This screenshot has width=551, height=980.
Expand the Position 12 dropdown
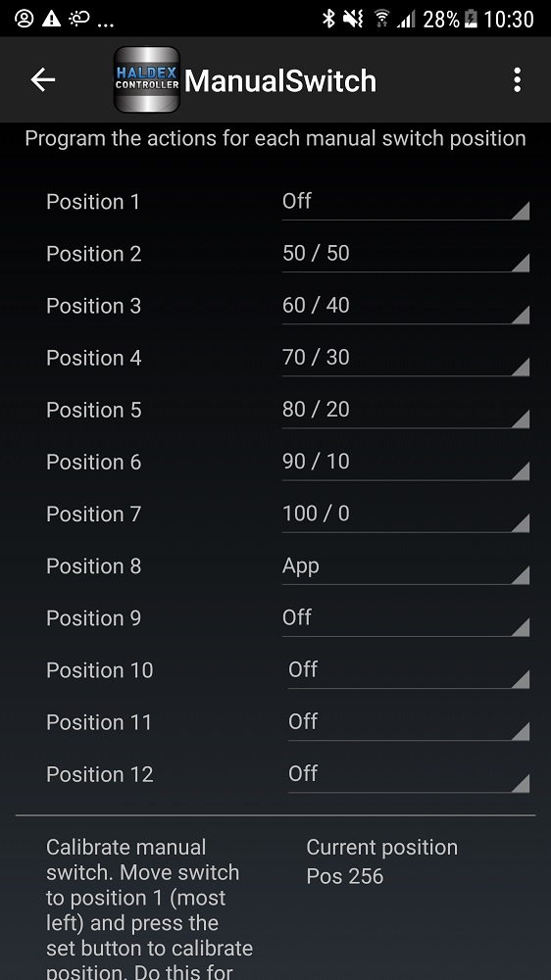409,775
